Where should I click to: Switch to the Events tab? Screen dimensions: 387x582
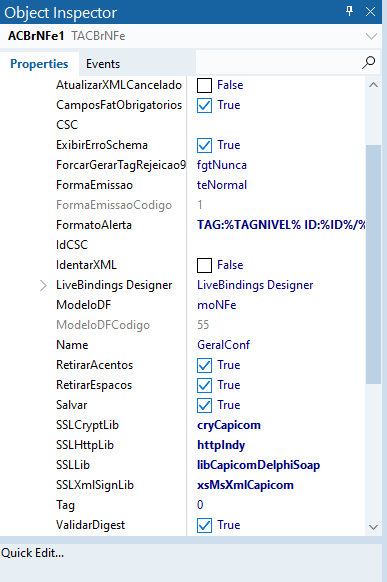tap(103, 64)
